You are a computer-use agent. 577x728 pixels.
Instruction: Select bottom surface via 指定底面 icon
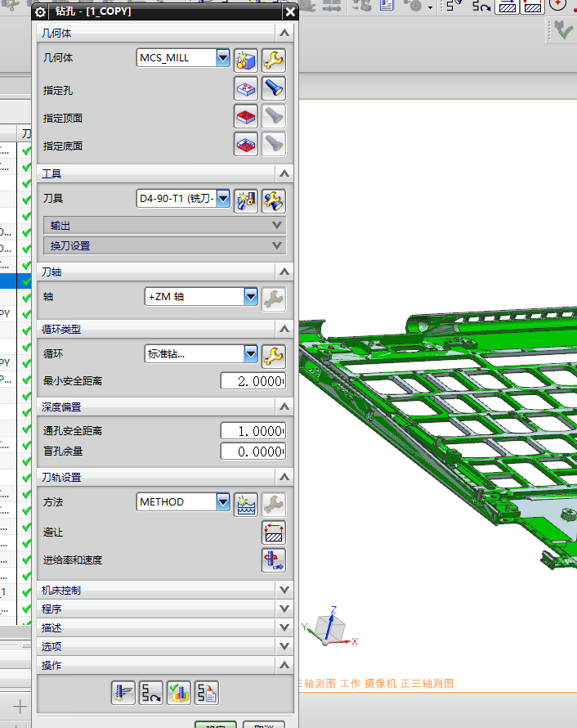point(246,145)
